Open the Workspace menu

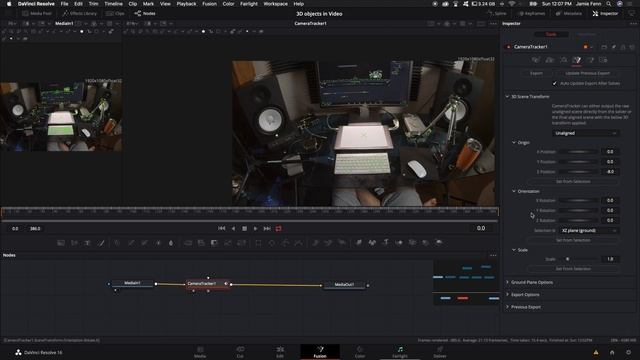(275, 4)
